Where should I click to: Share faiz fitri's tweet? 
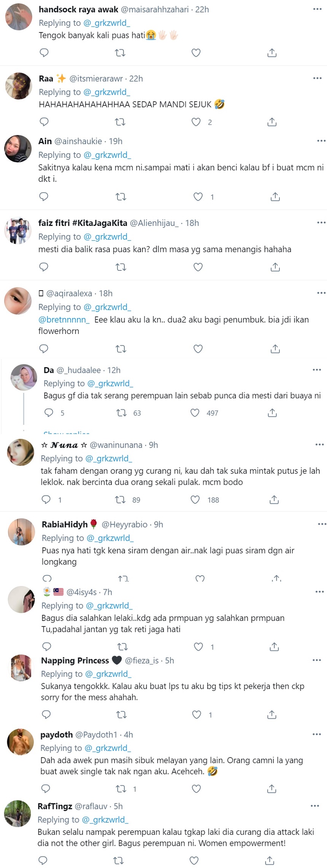[275, 267]
